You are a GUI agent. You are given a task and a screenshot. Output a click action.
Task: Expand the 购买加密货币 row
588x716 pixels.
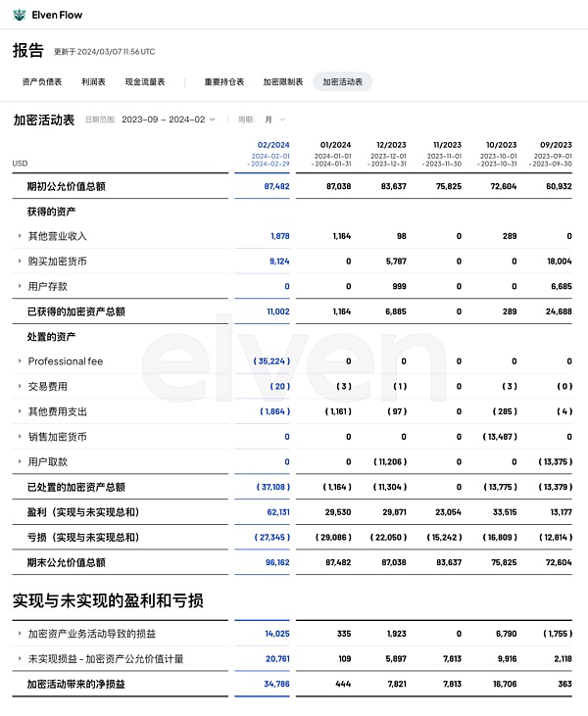pyautogui.click(x=20, y=262)
